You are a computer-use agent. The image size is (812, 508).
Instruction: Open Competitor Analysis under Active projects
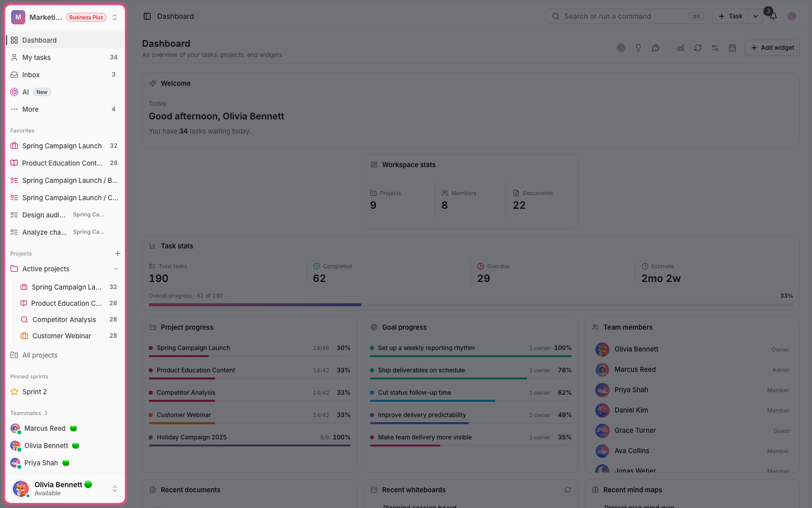pyautogui.click(x=69, y=320)
